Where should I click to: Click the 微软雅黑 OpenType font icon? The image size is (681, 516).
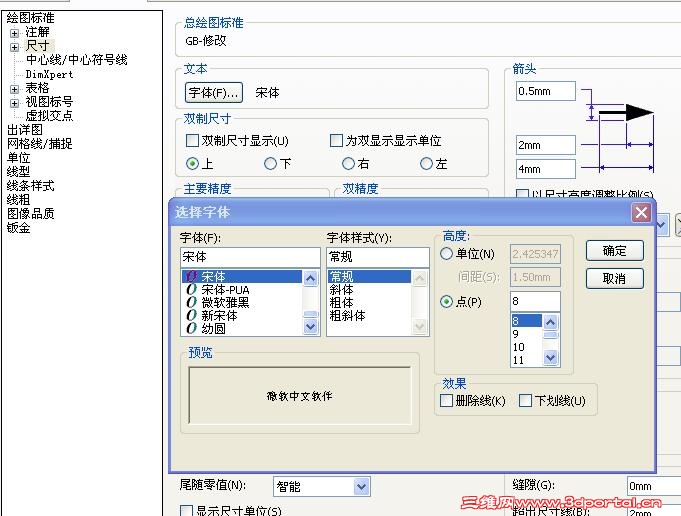(x=192, y=302)
